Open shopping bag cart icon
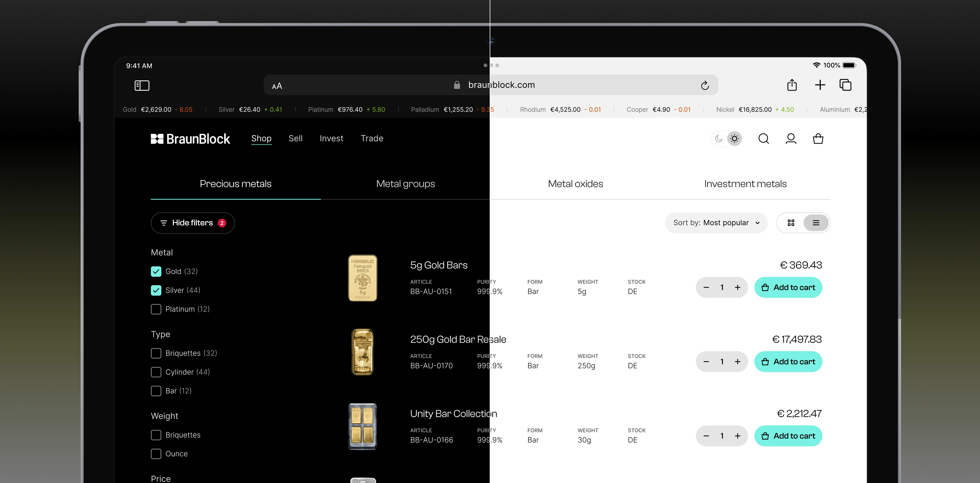 pos(818,138)
